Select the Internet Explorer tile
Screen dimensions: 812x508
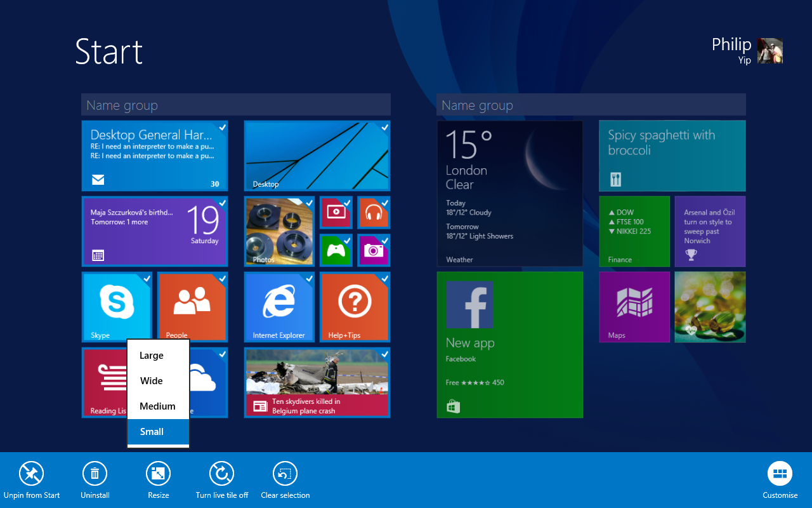pyautogui.click(x=279, y=307)
